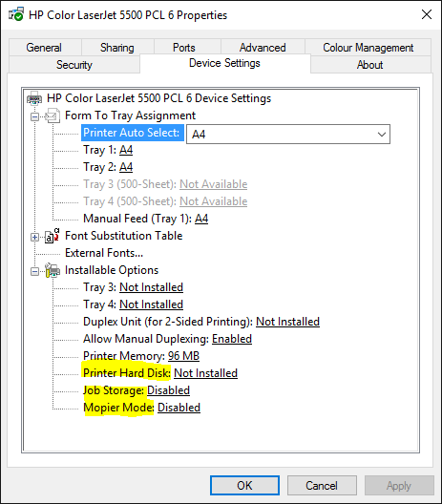Click the Printer Memory 96 MB value
Image resolution: width=442 pixels, height=504 pixels.
183,356
